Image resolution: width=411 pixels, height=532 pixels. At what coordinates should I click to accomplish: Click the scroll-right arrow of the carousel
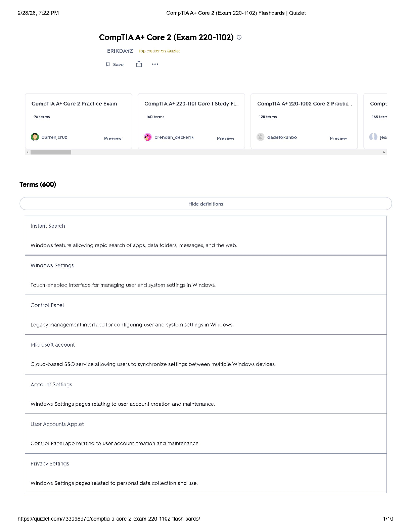pos(384,152)
